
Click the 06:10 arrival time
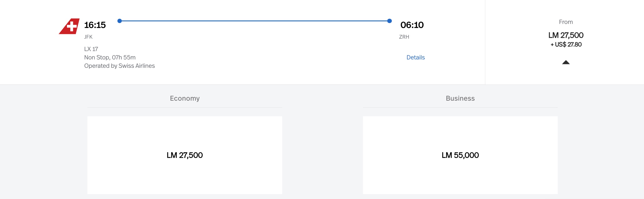412,25
